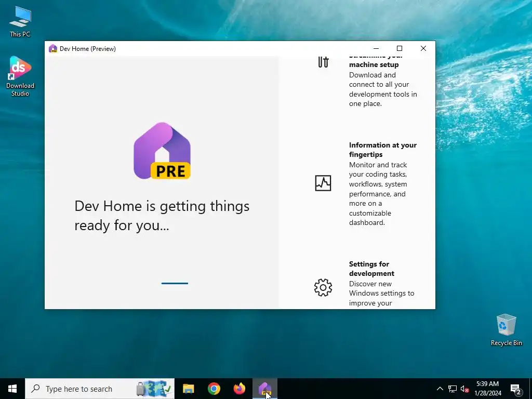Click 'Monitor and track your coding tasks' description
532x399 pixels.
[378, 194]
